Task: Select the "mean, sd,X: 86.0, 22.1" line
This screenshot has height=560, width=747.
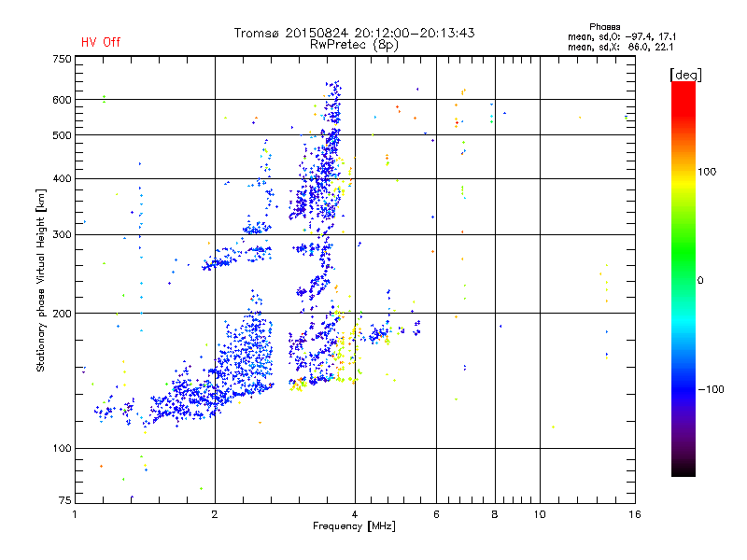Action: tap(620, 47)
